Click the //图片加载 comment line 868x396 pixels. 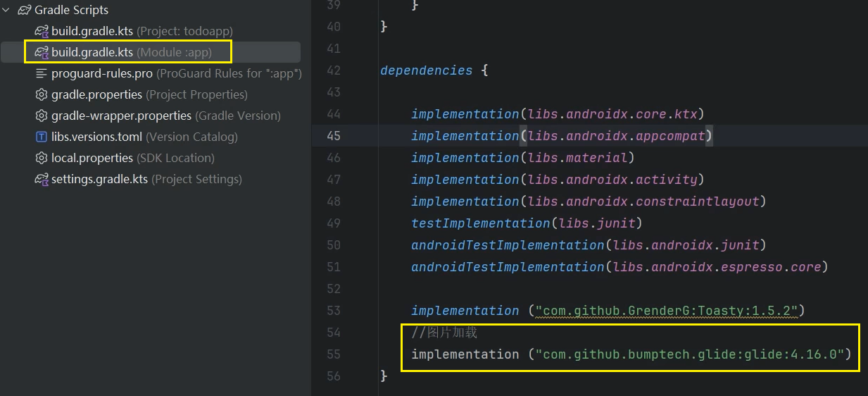click(x=444, y=333)
